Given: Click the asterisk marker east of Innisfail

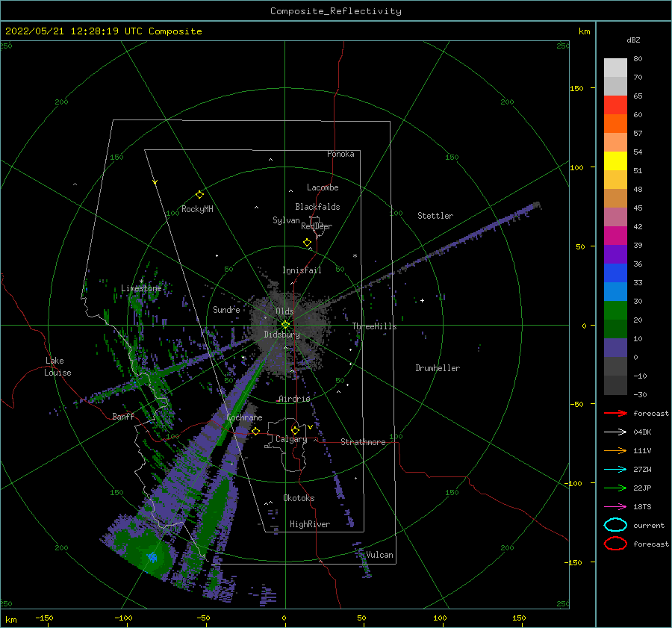Looking at the screenshot, I should pos(355,256).
